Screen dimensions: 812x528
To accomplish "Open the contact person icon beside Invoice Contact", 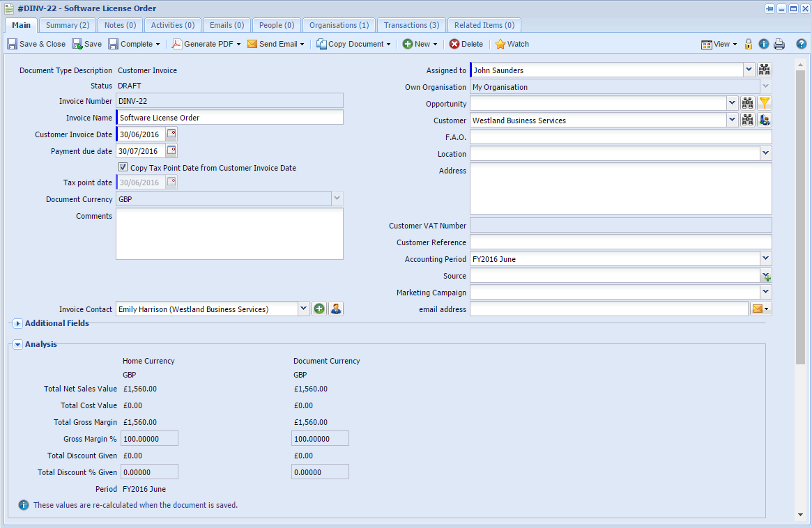I will tap(336, 309).
